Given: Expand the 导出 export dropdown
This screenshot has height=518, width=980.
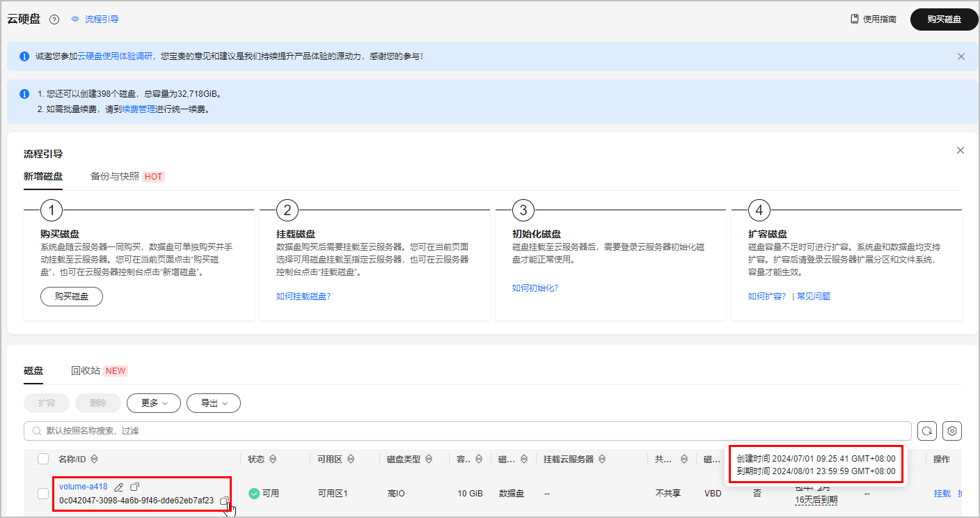Looking at the screenshot, I should [x=214, y=403].
